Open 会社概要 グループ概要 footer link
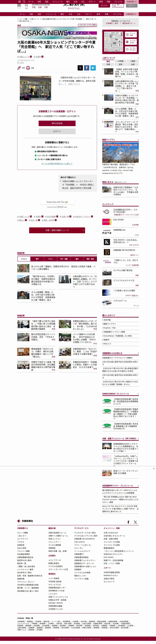 tap(22, 533)
